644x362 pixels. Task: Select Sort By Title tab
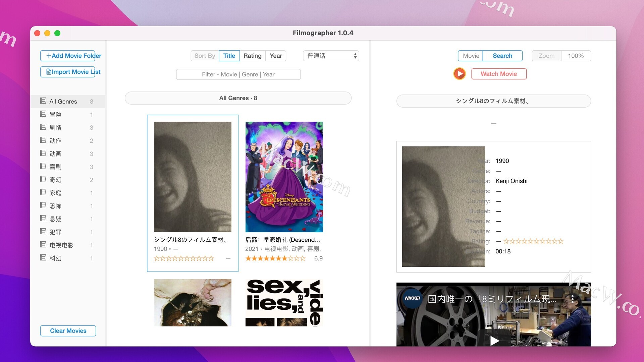coord(229,55)
